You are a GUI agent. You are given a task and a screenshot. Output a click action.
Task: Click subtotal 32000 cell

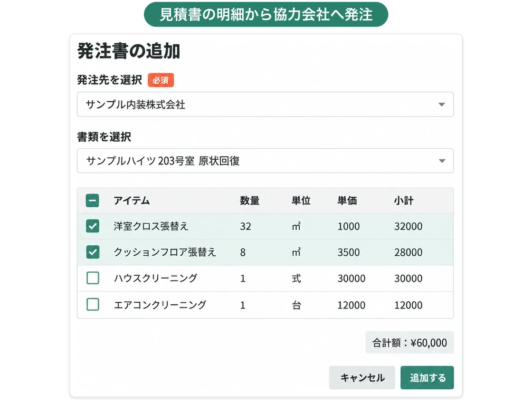[x=408, y=226]
